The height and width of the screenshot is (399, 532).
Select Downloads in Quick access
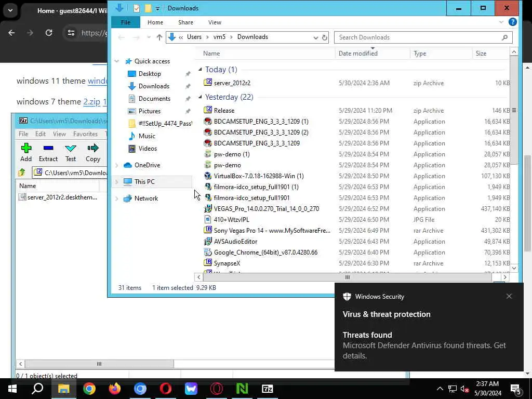click(154, 86)
